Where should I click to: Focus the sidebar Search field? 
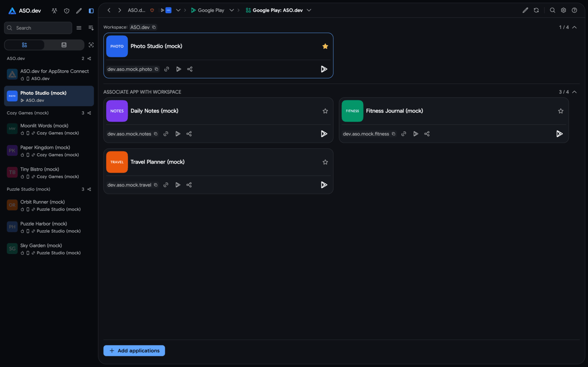point(38,28)
